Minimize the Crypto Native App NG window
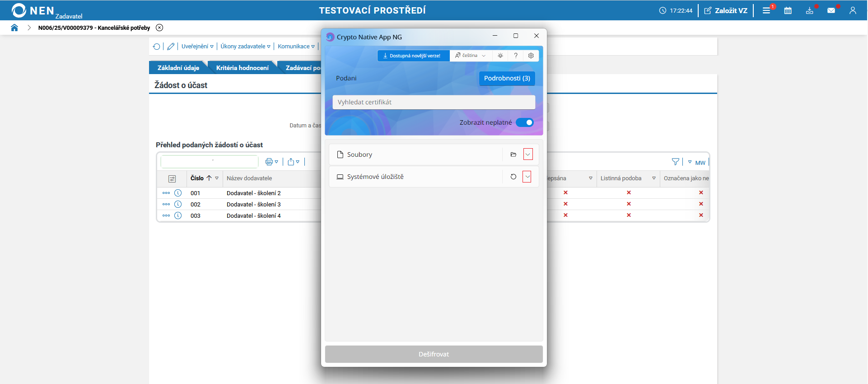 tap(495, 36)
